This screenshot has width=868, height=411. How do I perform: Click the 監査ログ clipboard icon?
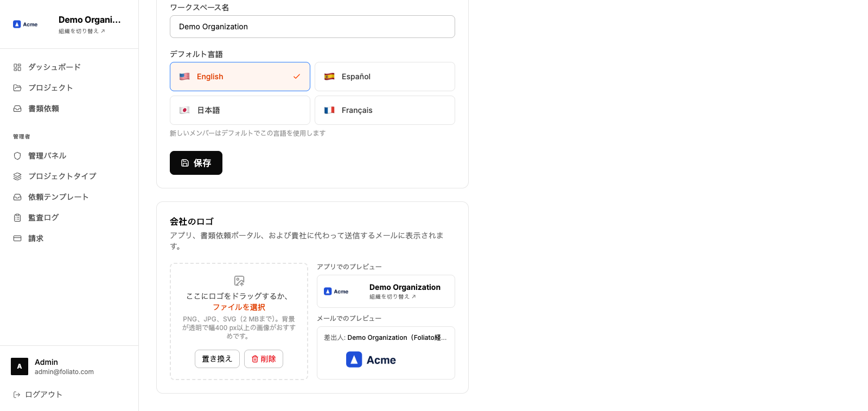tap(17, 218)
